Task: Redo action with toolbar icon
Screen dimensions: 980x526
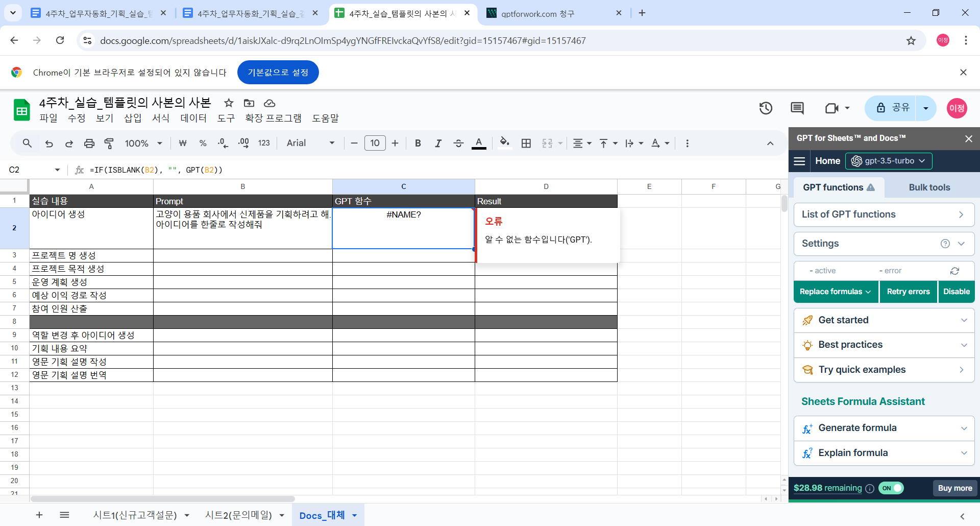Action: pos(69,144)
